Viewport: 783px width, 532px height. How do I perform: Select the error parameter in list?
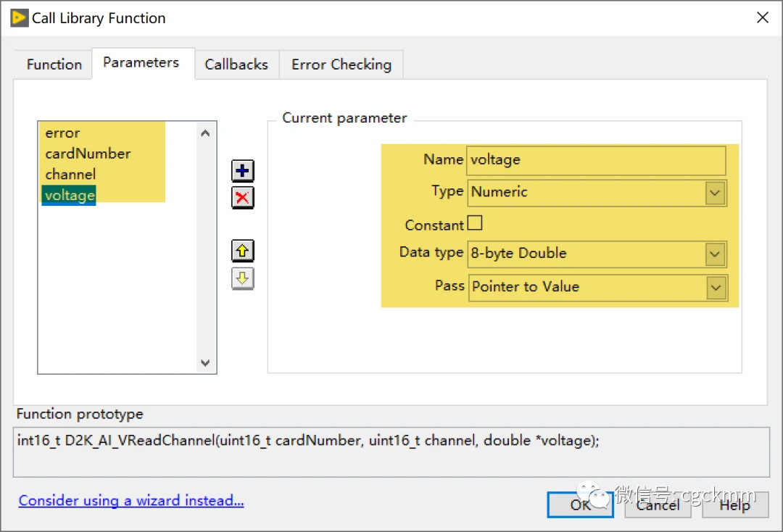pos(62,133)
